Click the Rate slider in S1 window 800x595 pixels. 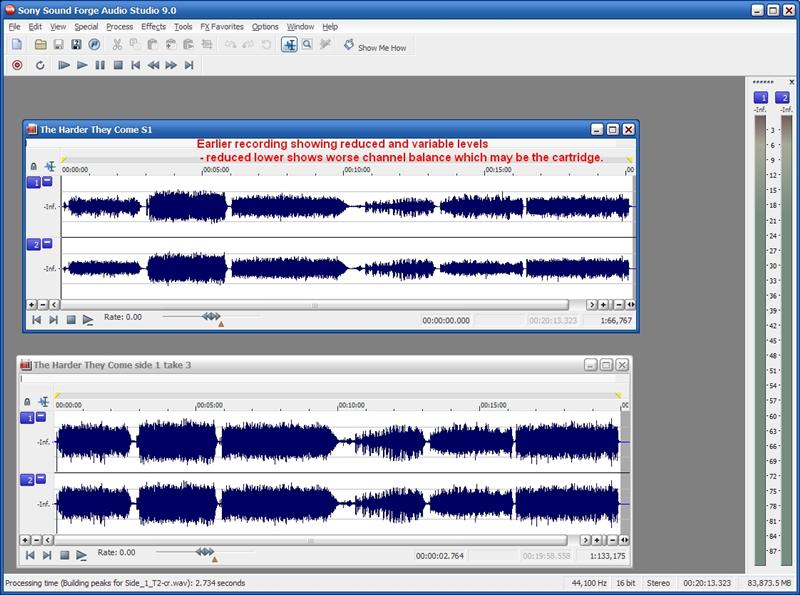pos(210,316)
